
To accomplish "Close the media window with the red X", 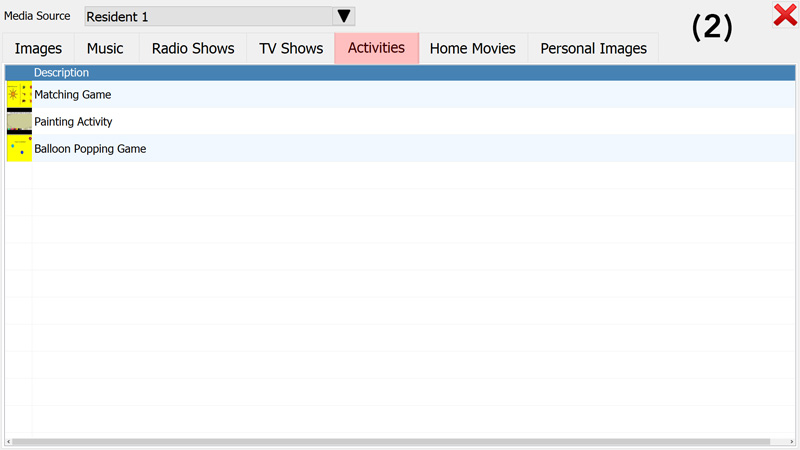I will [784, 15].
